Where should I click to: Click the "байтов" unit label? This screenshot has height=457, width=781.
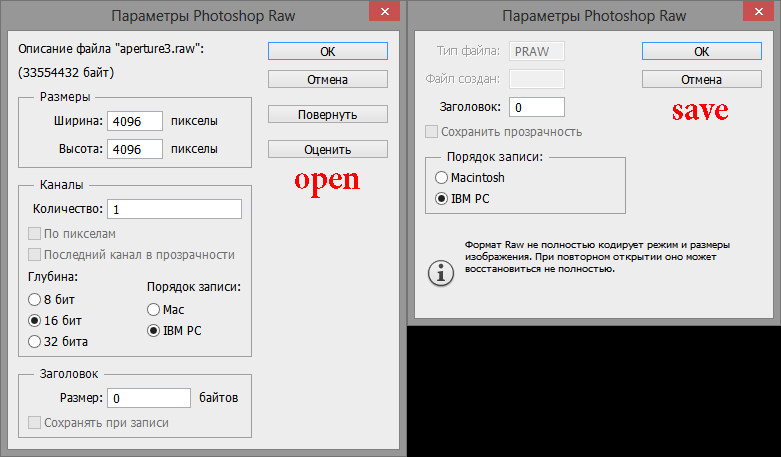tap(219, 398)
